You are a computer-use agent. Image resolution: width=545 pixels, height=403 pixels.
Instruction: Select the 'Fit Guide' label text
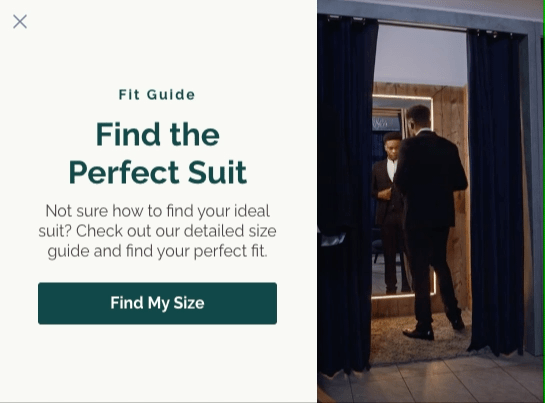[x=157, y=95]
